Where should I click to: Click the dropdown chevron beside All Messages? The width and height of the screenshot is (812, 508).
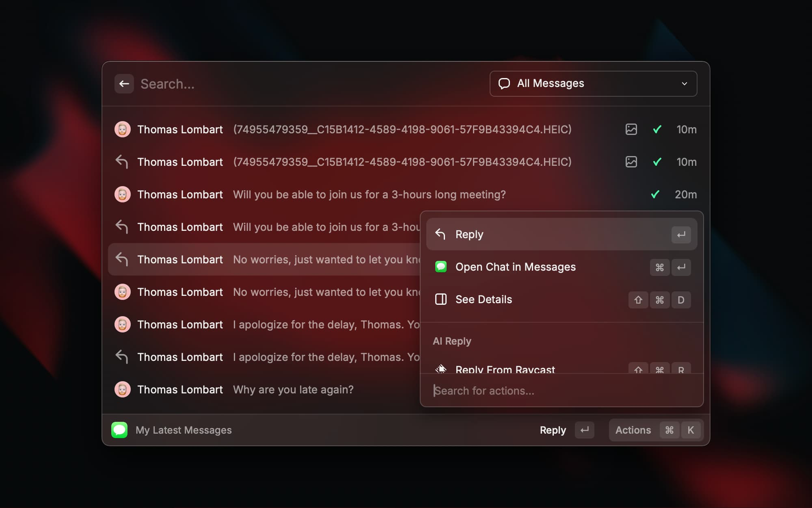pos(684,84)
